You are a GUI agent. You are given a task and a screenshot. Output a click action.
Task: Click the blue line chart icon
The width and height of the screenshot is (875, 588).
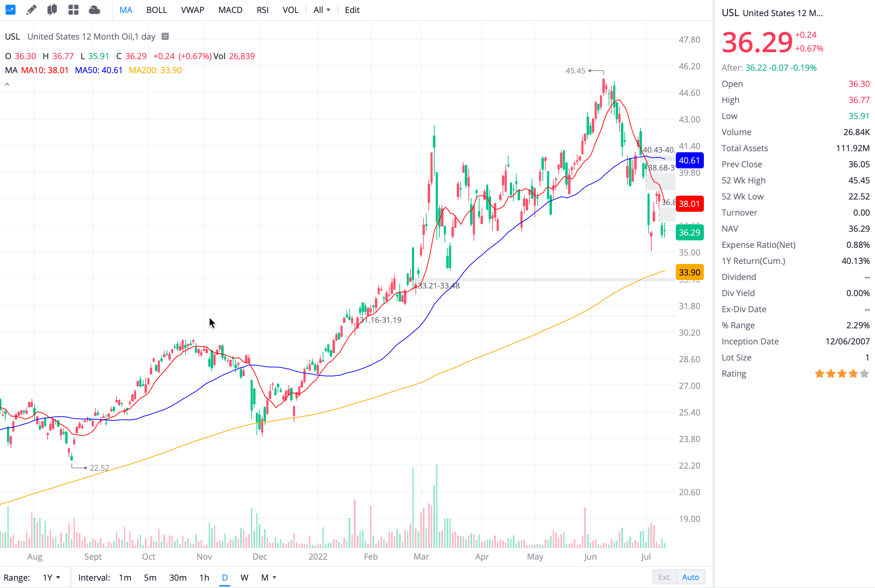click(10, 10)
